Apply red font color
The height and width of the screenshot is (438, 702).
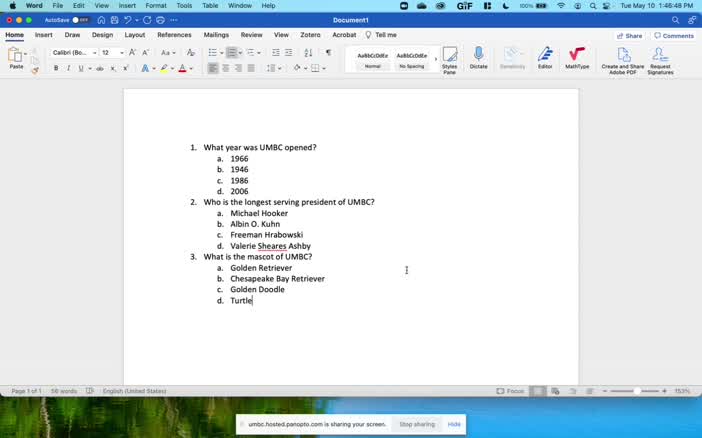pyautogui.click(x=182, y=69)
